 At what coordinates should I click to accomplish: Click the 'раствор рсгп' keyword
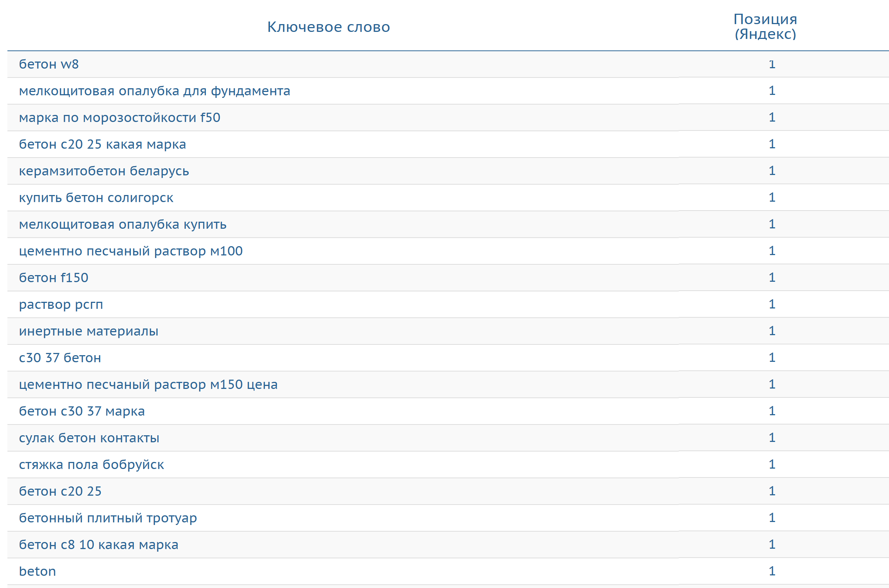coord(61,304)
